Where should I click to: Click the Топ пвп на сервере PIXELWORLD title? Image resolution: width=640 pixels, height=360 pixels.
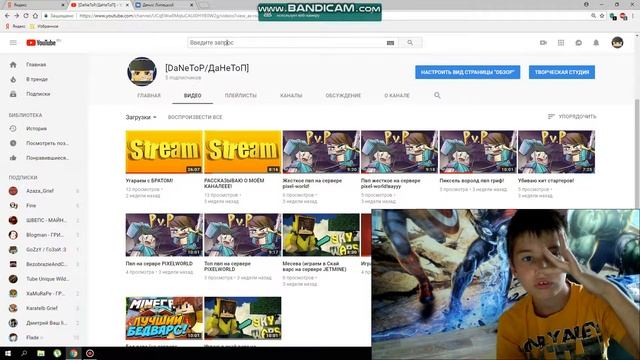(x=227, y=267)
